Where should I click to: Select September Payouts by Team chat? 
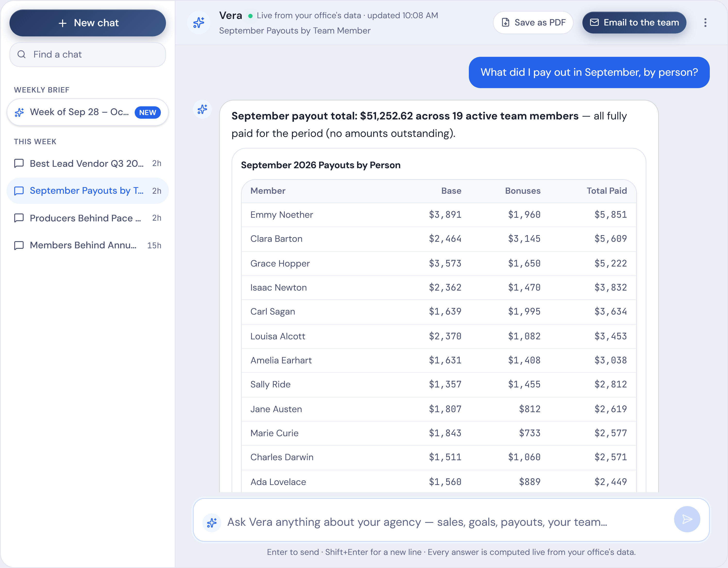[x=88, y=191]
